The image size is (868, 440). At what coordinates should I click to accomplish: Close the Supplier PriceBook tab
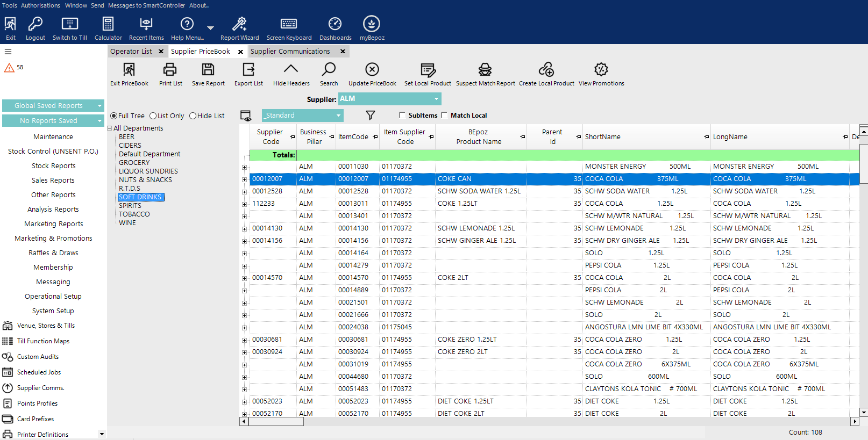240,52
